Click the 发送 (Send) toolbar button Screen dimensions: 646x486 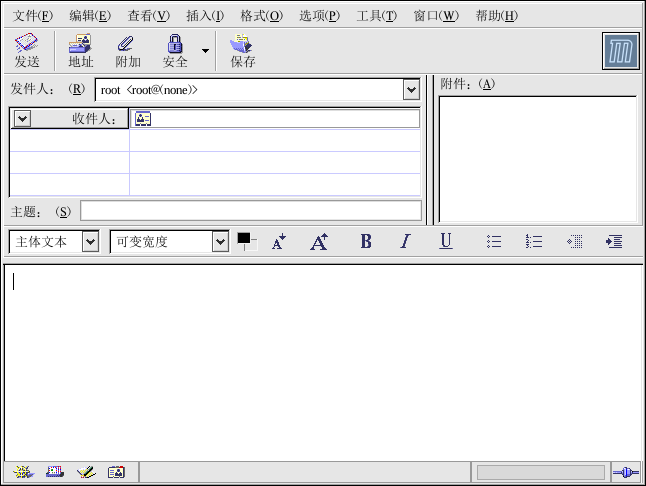pyautogui.click(x=27, y=51)
